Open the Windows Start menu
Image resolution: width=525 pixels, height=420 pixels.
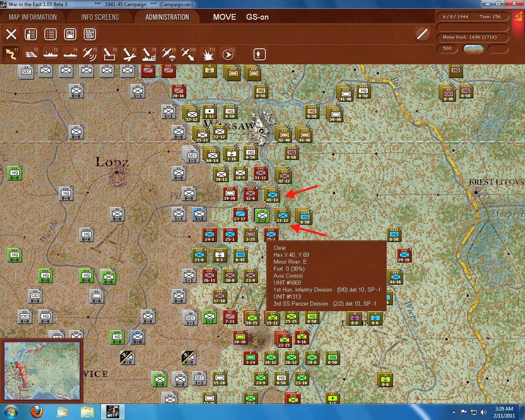[x=11, y=412]
